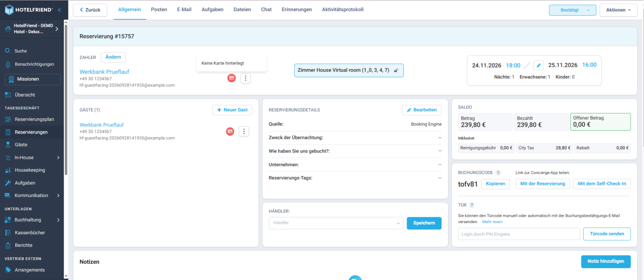Switch to the Posten tab

159,9
